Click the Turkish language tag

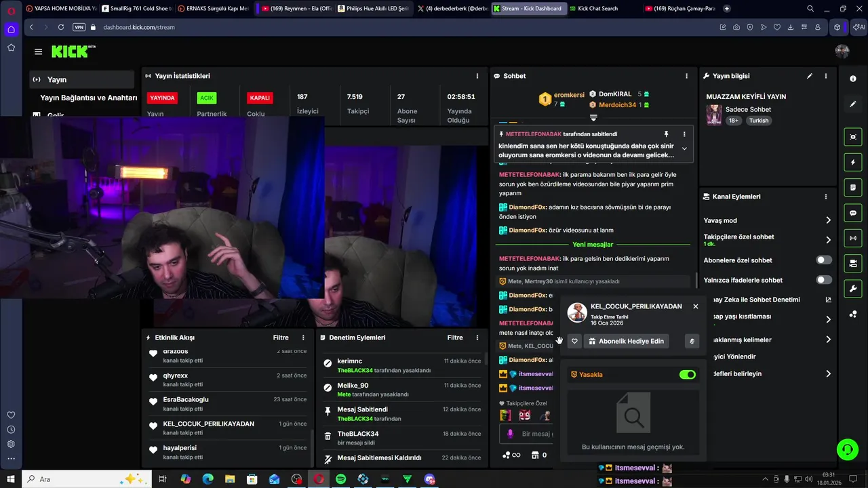point(759,121)
